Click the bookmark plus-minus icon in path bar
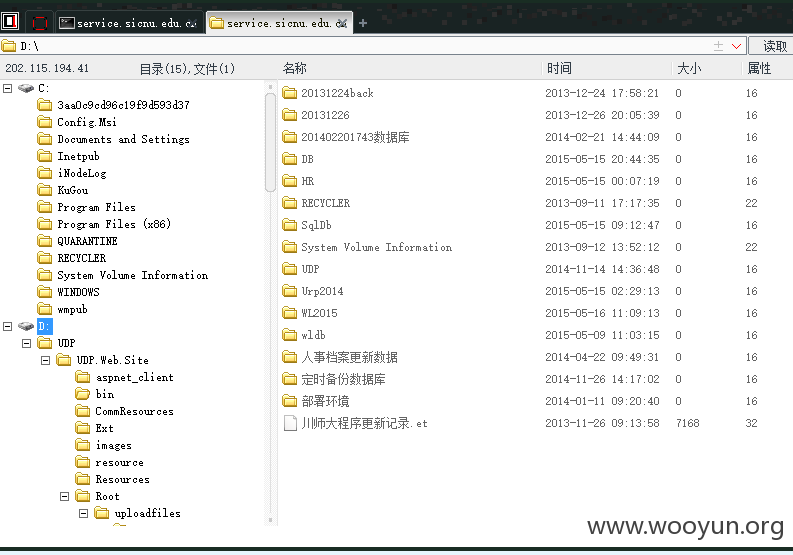The width and height of the screenshot is (793, 555). click(718, 47)
